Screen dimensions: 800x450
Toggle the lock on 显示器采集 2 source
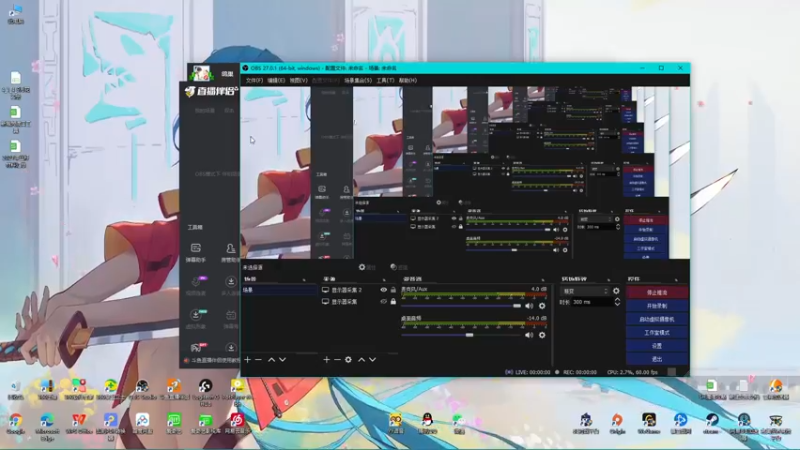tap(393, 290)
